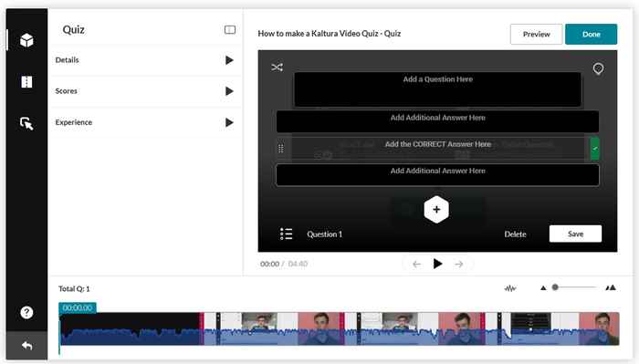Go to next question arrow

coord(459,265)
